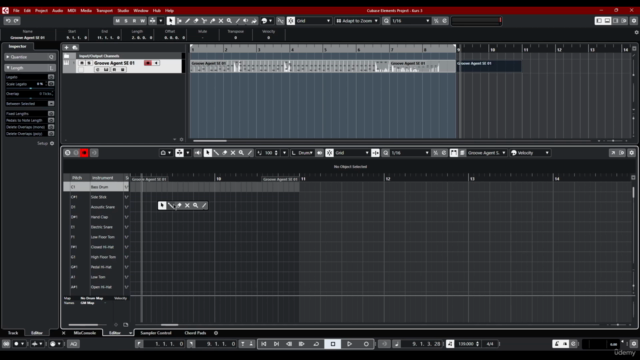Pick the Mute X tool in floating toolbox
The height and width of the screenshot is (360, 640).
tap(187, 205)
